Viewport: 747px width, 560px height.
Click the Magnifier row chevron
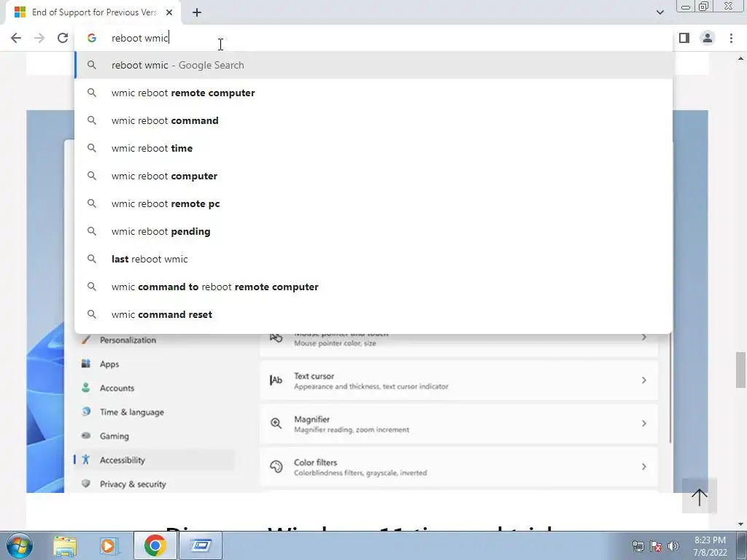coord(643,424)
